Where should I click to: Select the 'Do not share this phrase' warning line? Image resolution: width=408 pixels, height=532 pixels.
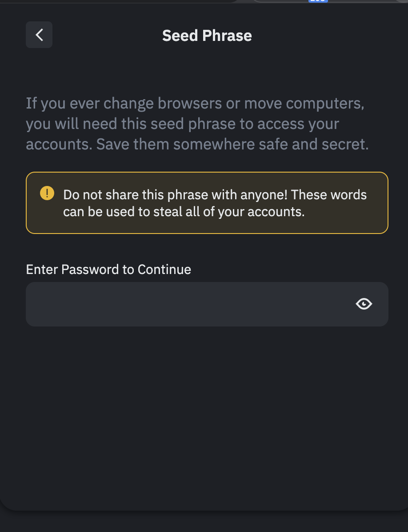coord(215,195)
